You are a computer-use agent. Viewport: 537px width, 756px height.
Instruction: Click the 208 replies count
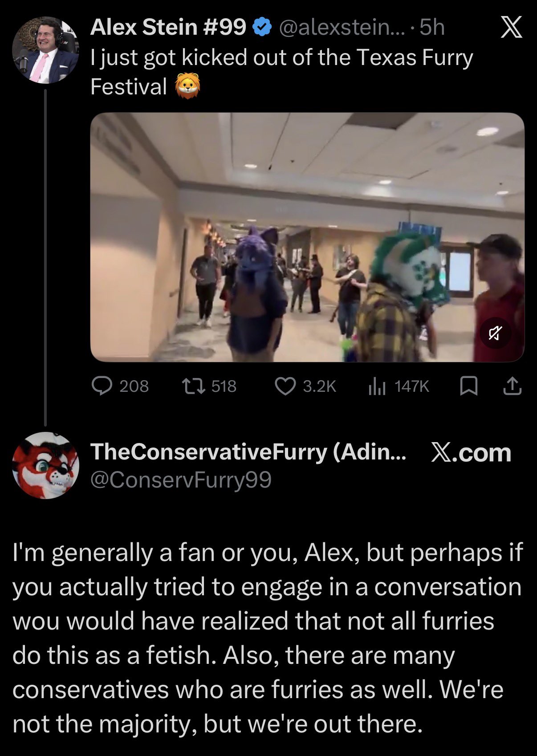134,386
